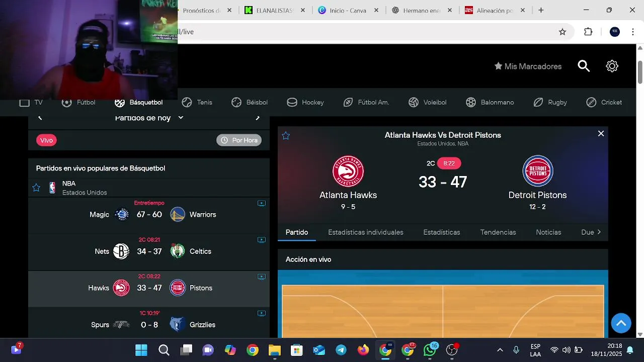The height and width of the screenshot is (362, 644).
Task: Switch to the Estadísticas tab
Action: click(442, 232)
